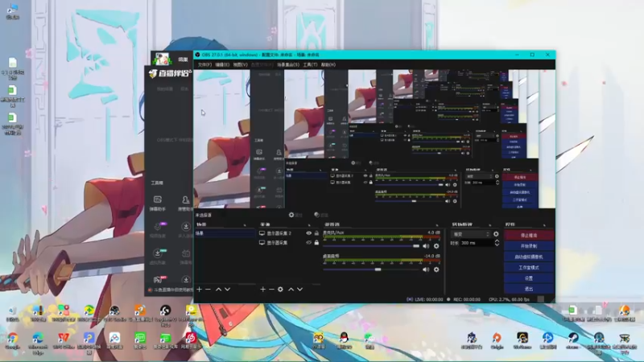Undock the 控件 panel via its header icon

tap(544, 225)
